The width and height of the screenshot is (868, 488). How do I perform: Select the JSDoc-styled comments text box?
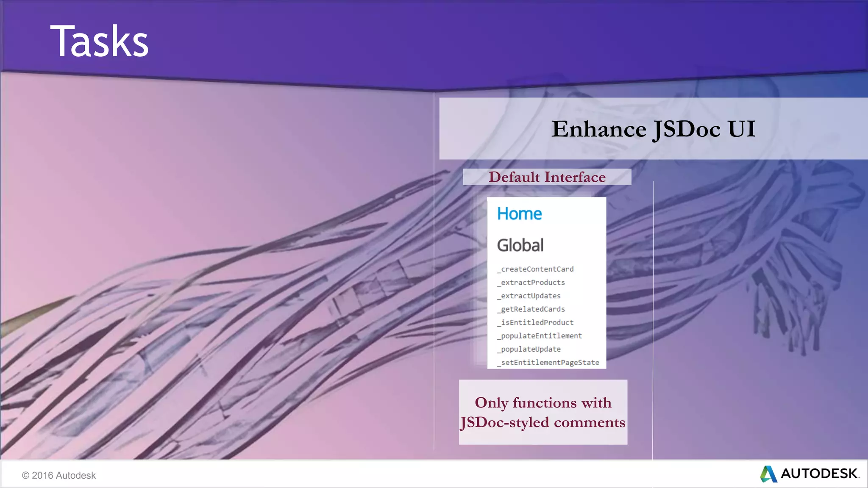pyautogui.click(x=543, y=412)
